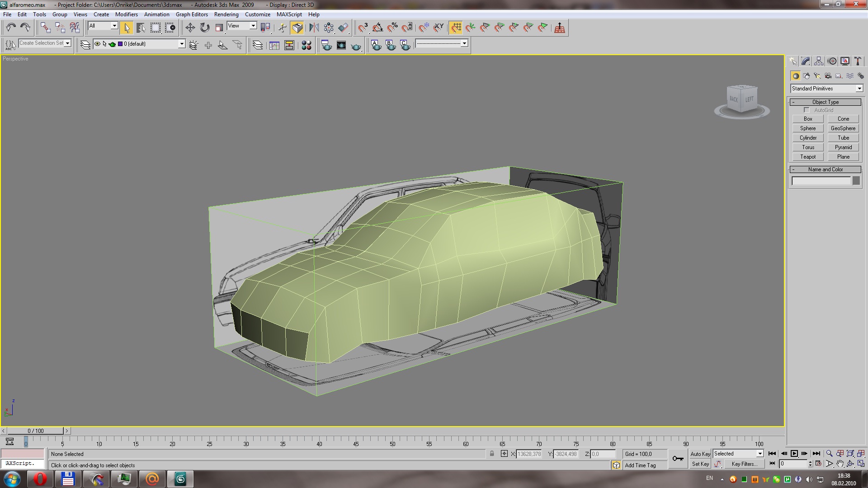The image size is (868, 488).
Task: Select the Pan View hand tool
Action: [840, 464]
